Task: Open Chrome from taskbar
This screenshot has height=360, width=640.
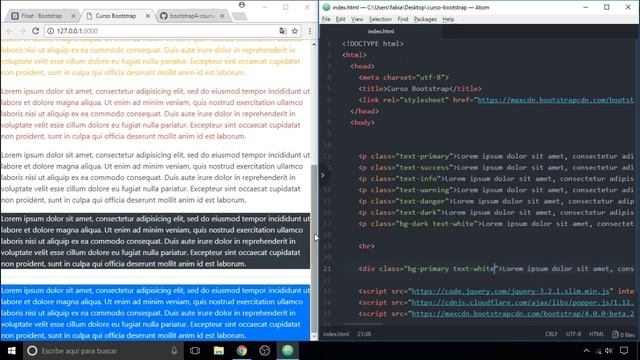Action: tap(242, 351)
